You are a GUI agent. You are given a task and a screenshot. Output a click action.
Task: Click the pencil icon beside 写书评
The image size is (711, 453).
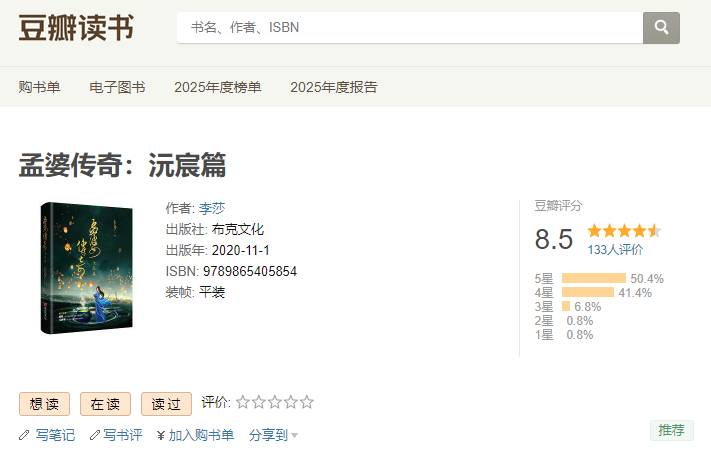pyautogui.click(x=95, y=435)
